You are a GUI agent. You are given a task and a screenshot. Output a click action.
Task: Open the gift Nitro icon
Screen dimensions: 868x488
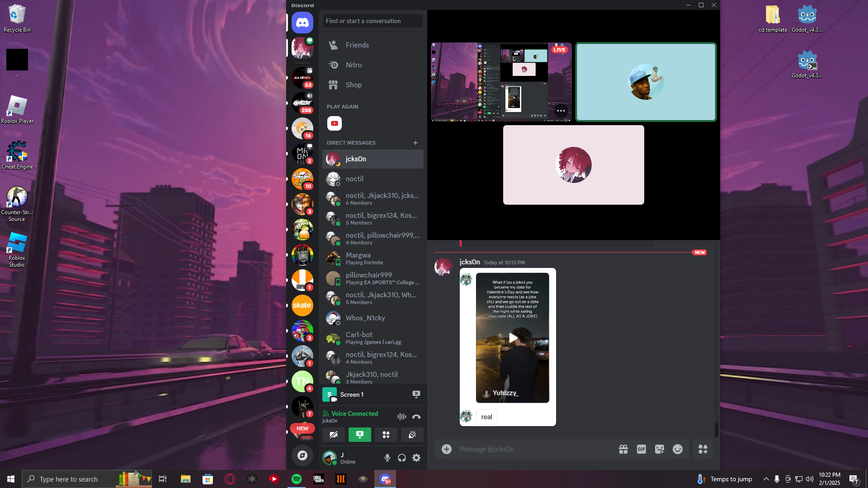pyautogui.click(x=623, y=449)
